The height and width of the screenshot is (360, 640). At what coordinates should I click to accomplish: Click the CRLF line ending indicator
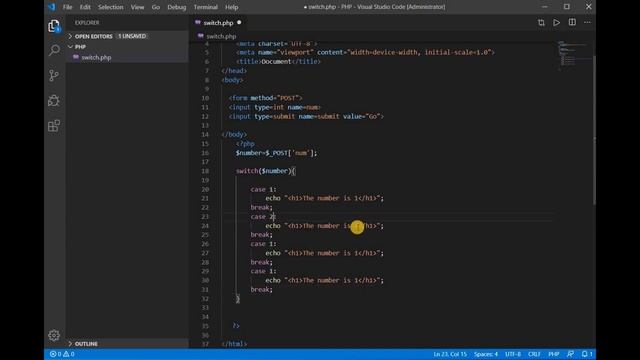tap(534, 354)
